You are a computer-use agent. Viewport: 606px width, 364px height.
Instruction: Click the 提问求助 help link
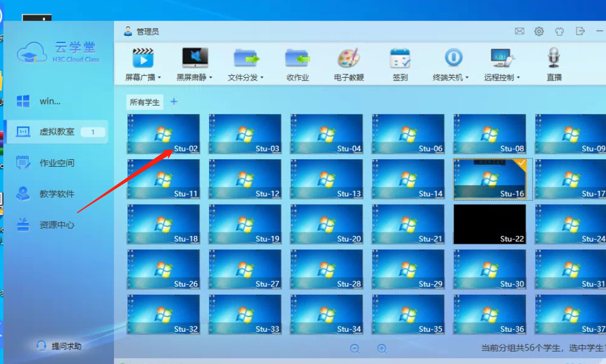coord(66,346)
